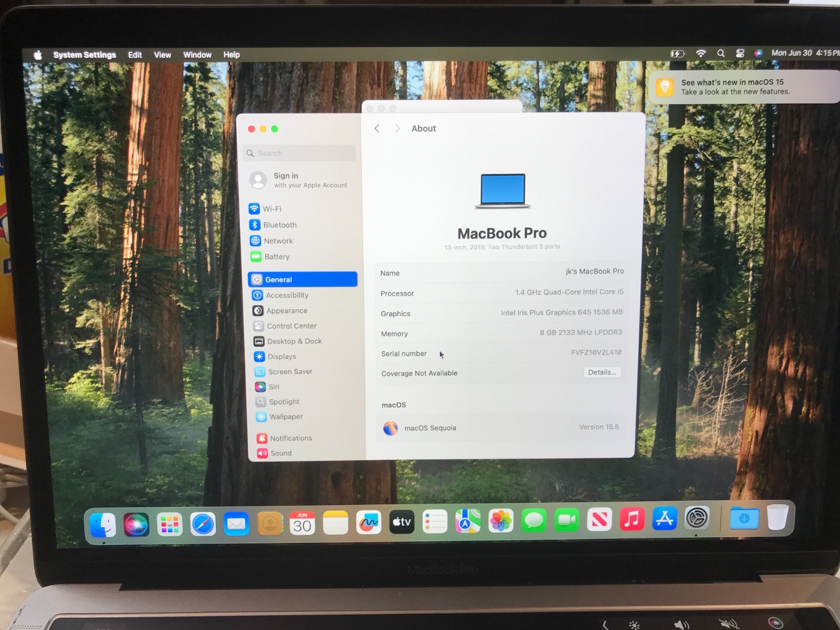Open the Wi-Fi menu bar icon
The height and width of the screenshot is (630, 840).
pos(701,54)
